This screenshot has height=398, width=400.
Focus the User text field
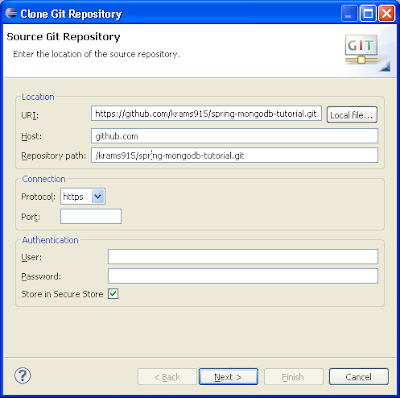(243, 257)
